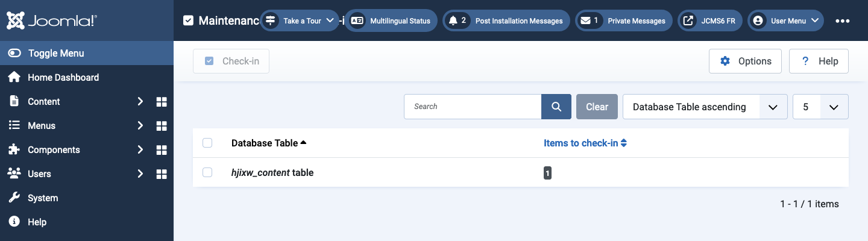The height and width of the screenshot is (241, 868).
Task: Open the list limit 5 dropdown
Action: [821, 107]
